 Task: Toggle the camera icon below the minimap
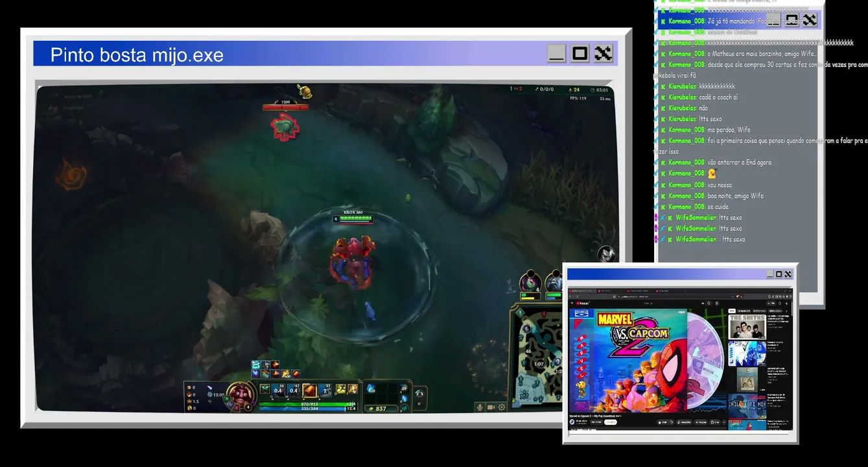[x=491, y=407]
